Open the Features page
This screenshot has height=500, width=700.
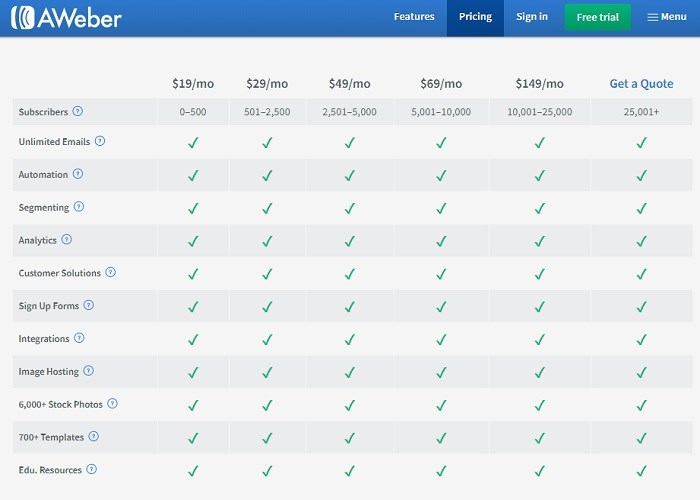click(x=414, y=17)
